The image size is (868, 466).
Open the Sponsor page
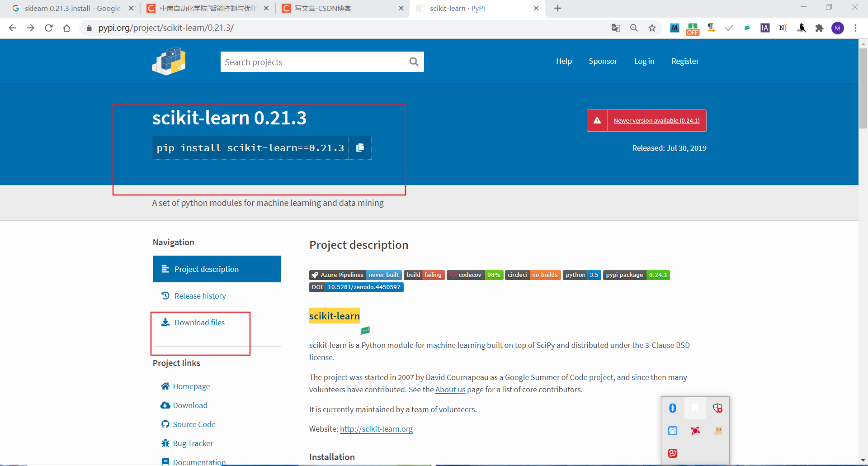603,61
